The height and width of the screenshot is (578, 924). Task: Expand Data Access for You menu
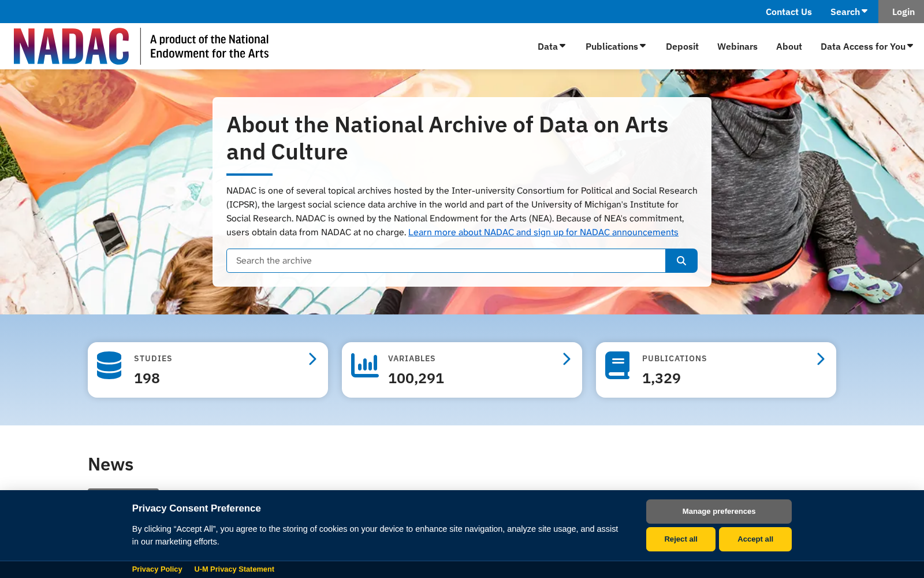click(x=867, y=46)
